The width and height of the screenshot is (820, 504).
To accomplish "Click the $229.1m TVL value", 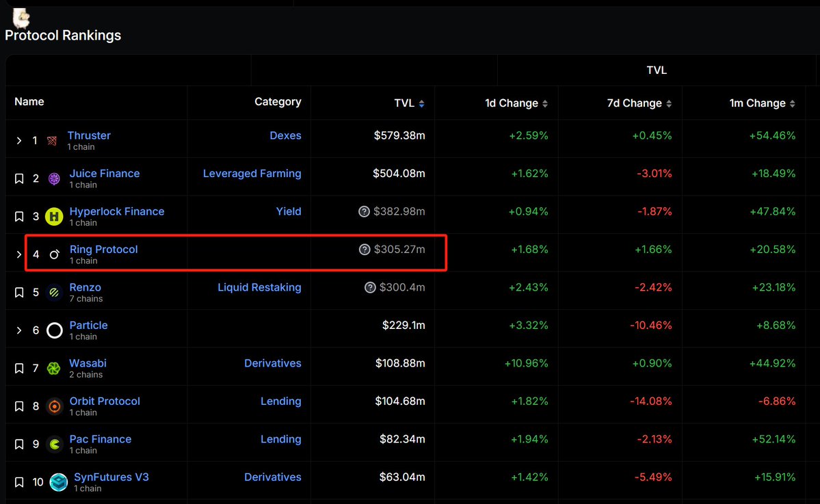I will tap(404, 326).
